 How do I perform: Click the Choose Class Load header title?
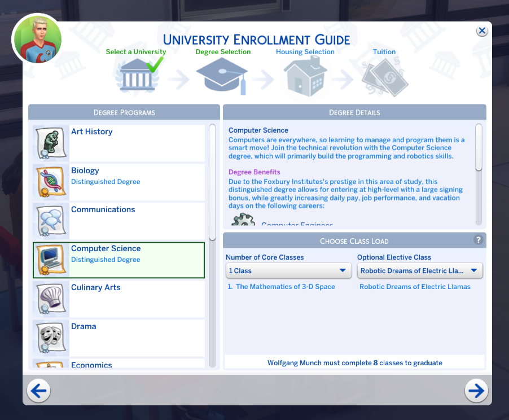point(354,241)
